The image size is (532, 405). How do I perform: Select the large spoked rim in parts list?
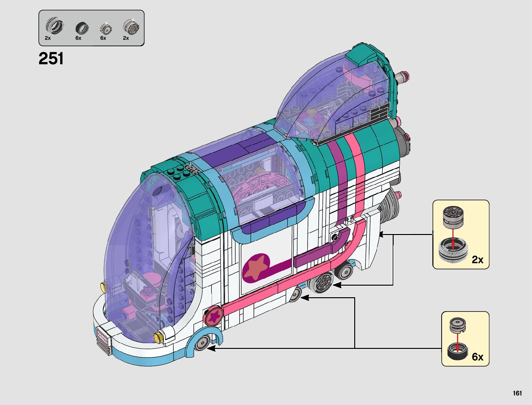click(131, 26)
